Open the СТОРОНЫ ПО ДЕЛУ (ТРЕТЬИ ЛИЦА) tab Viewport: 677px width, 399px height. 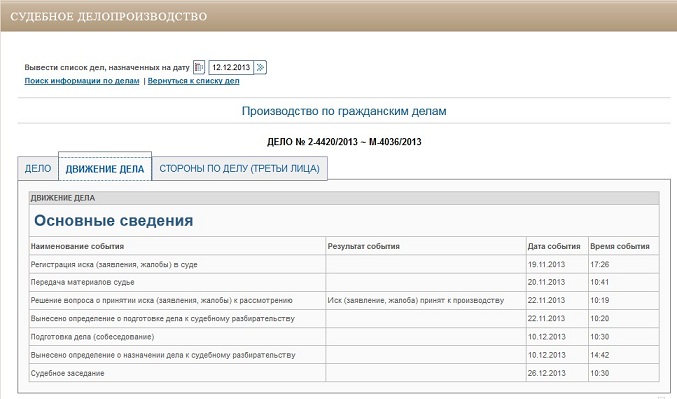(240, 168)
